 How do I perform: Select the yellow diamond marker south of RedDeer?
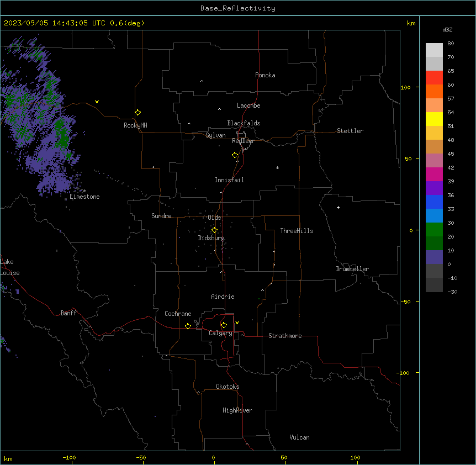[235, 155]
